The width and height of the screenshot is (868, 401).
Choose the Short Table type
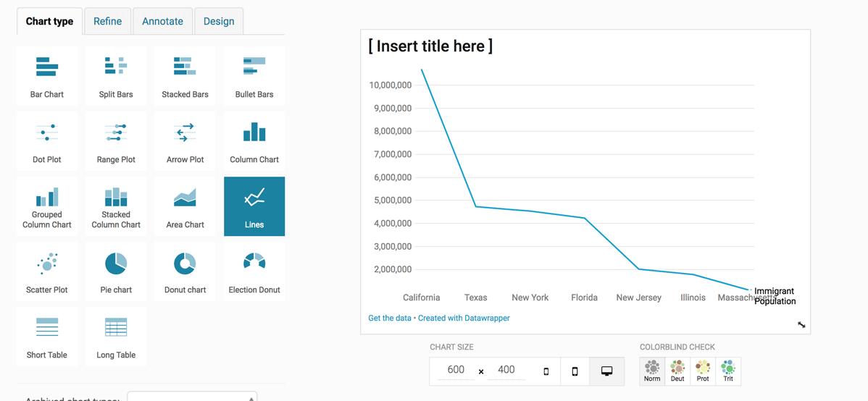point(47,337)
